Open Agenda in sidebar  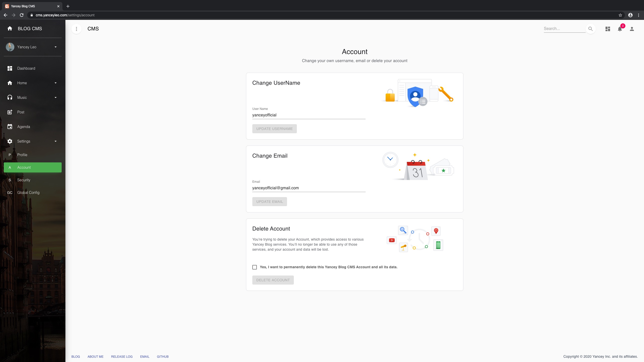[x=33, y=127]
